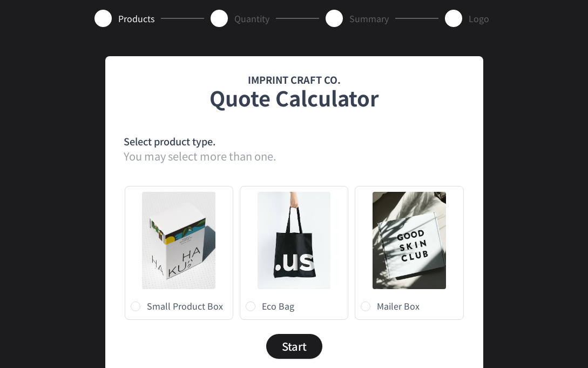Go to the Summary step label
588x368 pixels.
(x=369, y=19)
